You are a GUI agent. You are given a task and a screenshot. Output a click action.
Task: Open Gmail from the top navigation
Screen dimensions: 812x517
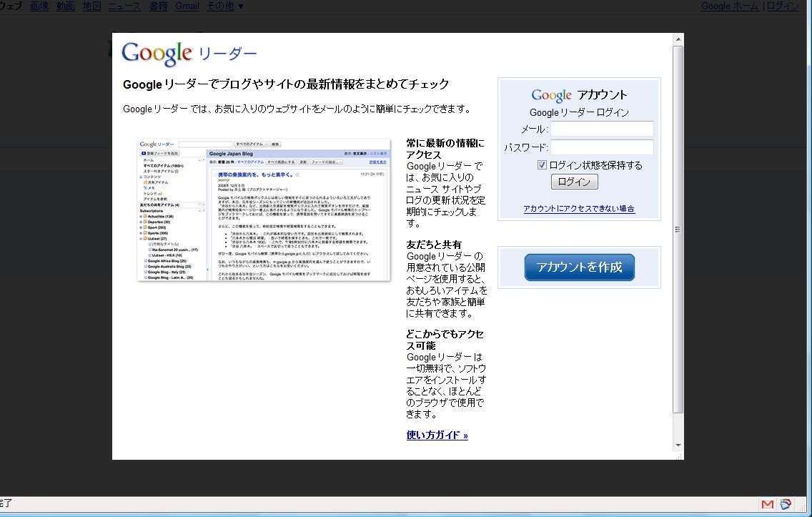(x=187, y=6)
